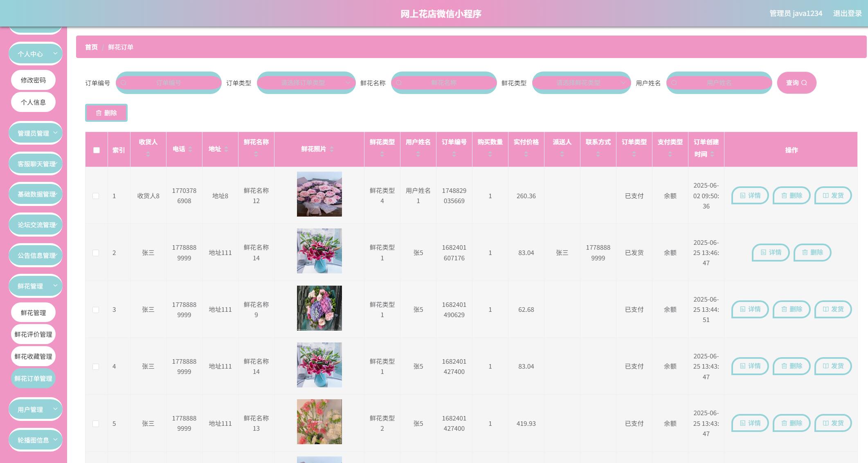This screenshot has width=868, height=463.
Task: Expand the 用户管理 sidebar menu
Action: [x=36, y=409]
